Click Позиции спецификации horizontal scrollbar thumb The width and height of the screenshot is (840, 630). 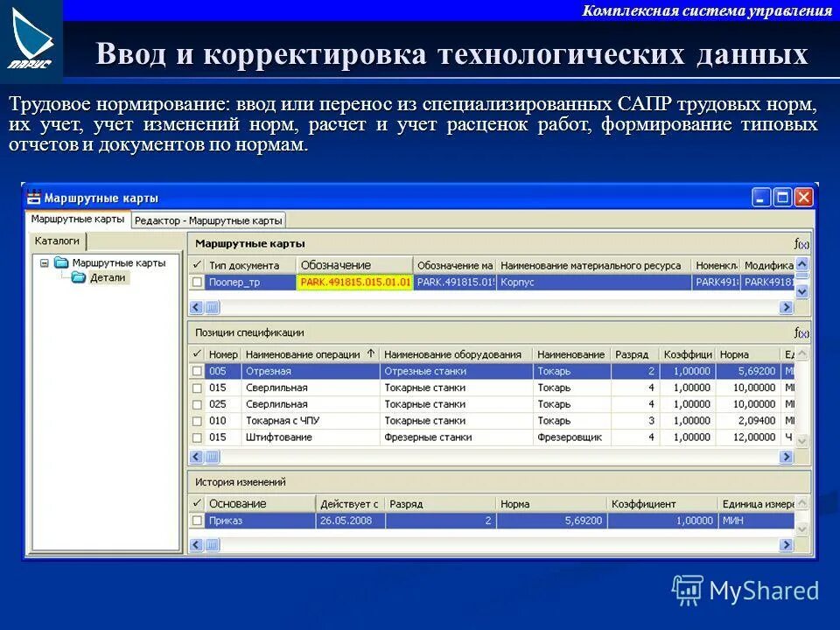pyautogui.click(x=212, y=457)
